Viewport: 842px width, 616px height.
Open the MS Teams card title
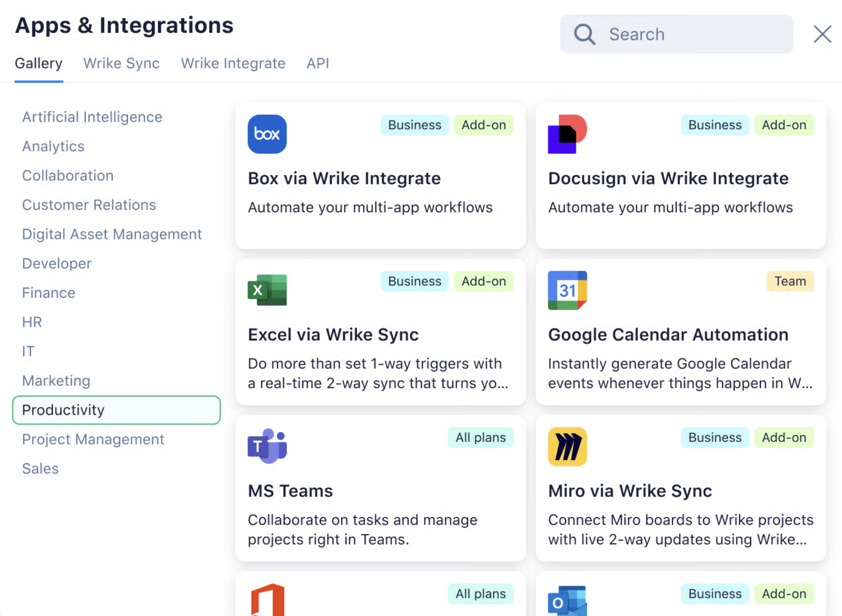pos(290,491)
